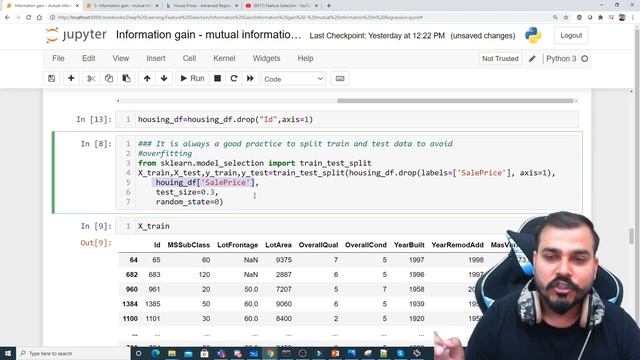Click the horizontal output scrollbar

[x=455, y=100]
